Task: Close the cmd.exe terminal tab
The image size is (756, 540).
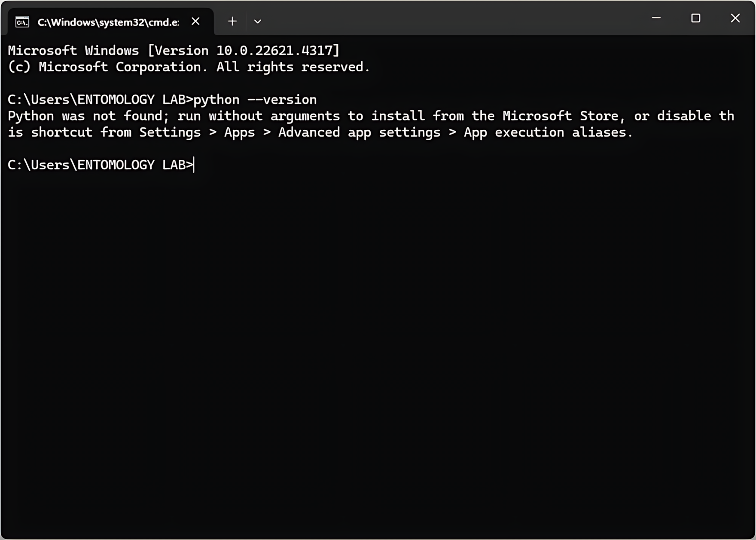Action: (195, 21)
